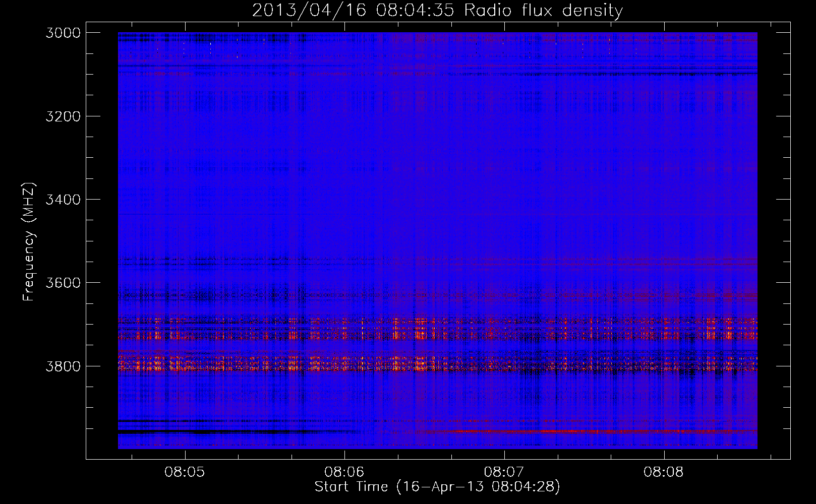The width and height of the screenshot is (816, 504).
Task: Click the 08:06 time tick label
Action: (x=344, y=472)
